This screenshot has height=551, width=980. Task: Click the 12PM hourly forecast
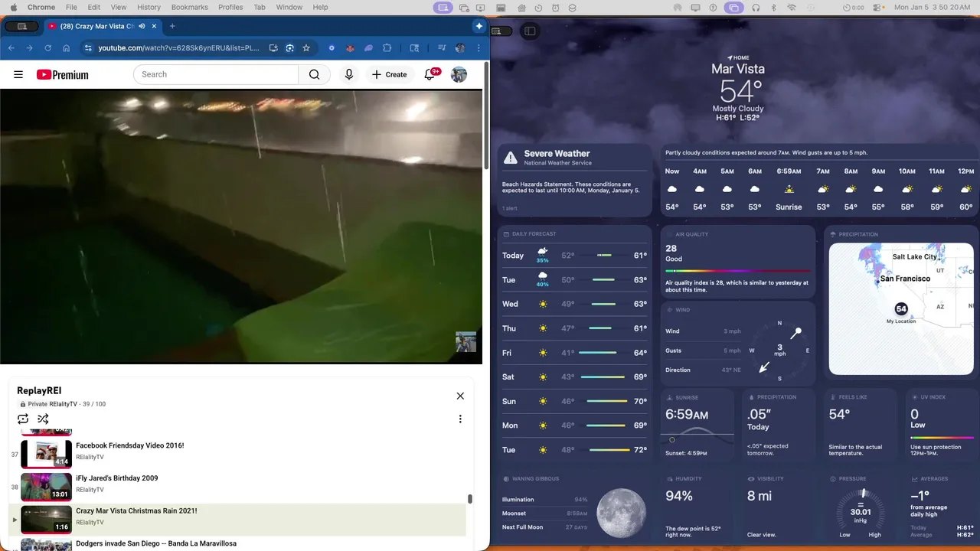pos(966,189)
